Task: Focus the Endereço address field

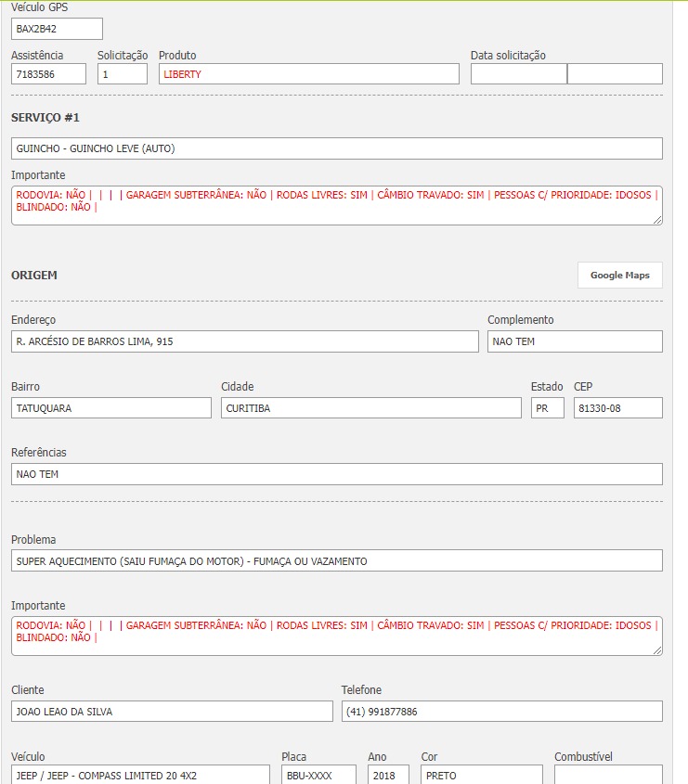Action: click(244, 341)
